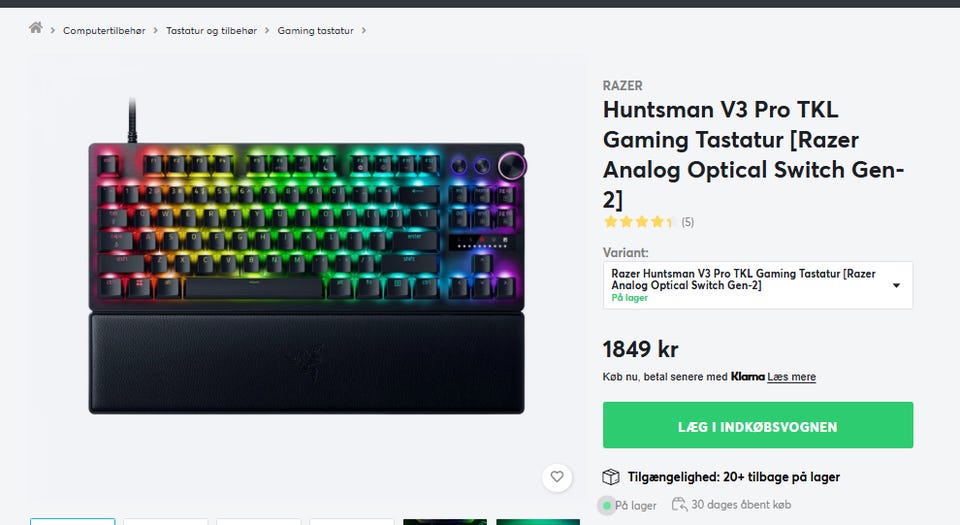Click the green På lager status dot
Screen dimensions: 960x525
coord(607,505)
